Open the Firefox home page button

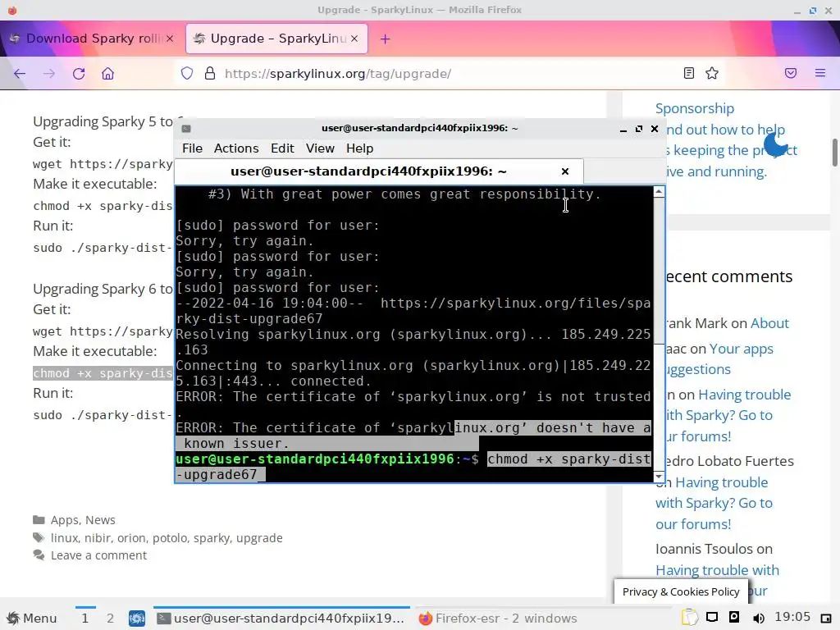(107, 73)
